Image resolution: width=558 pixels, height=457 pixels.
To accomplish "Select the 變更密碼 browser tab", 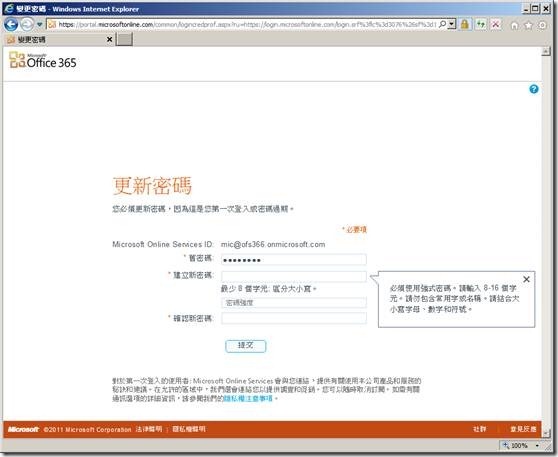I will pyautogui.click(x=59, y=40).
